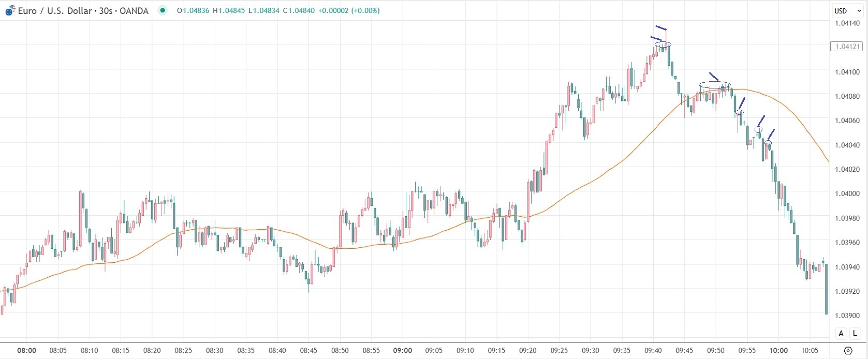Click the 09:55 time axis label
The width and height of the screenshot is (868, 359).
pyautogui.click(x=747, y=350)
